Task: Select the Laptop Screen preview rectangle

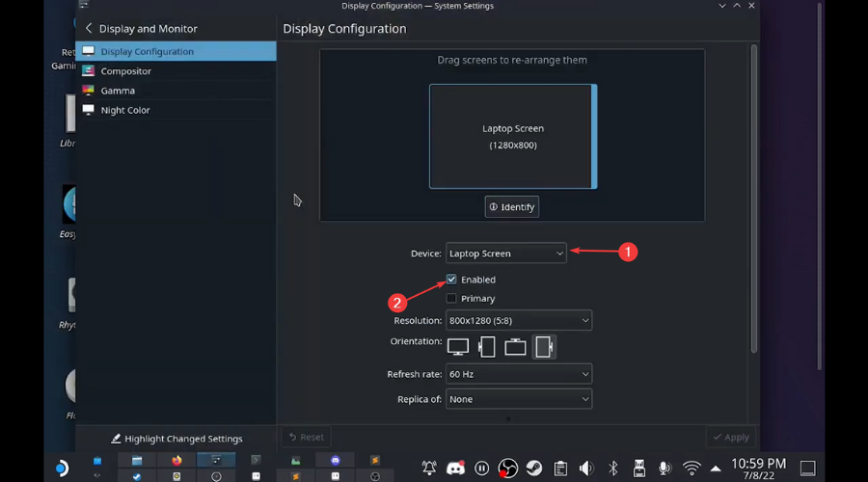Action: (513, 136)
